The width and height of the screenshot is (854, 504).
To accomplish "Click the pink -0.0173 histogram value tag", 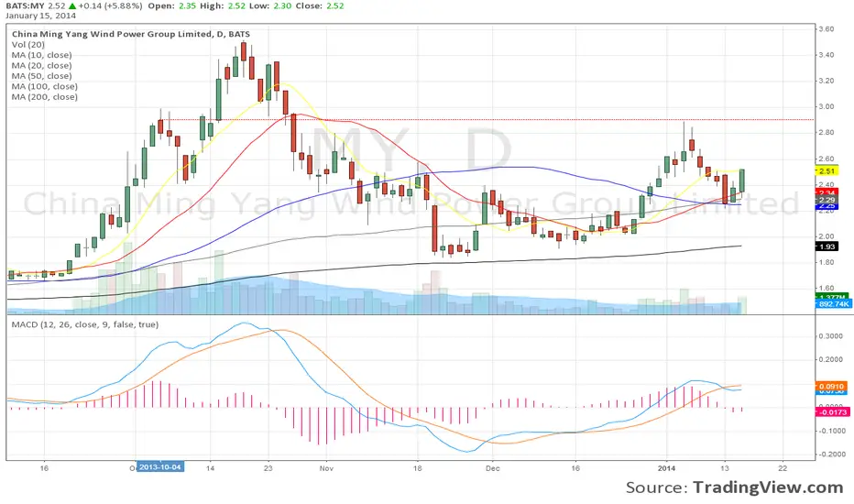I will (x=832, y=412).
